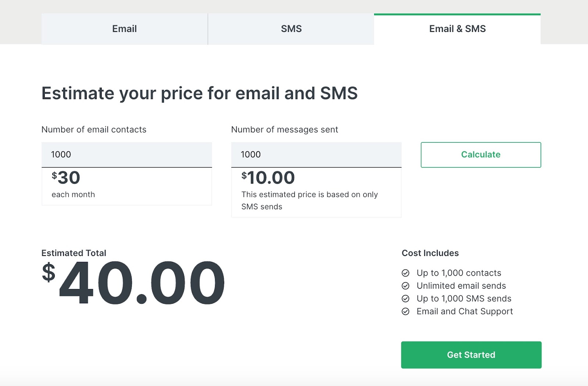Focus the email contacts number field
Image resolution: width=588 pixels, height=386 pixels.
click(x=126, y=155)
